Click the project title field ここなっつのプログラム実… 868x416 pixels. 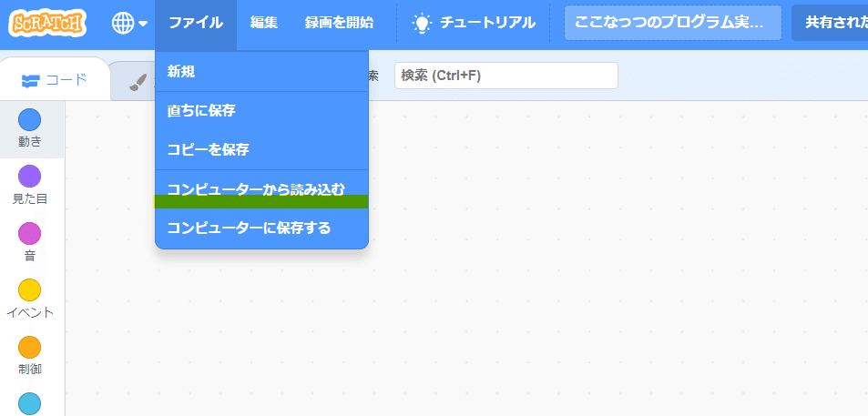point(672,23)
